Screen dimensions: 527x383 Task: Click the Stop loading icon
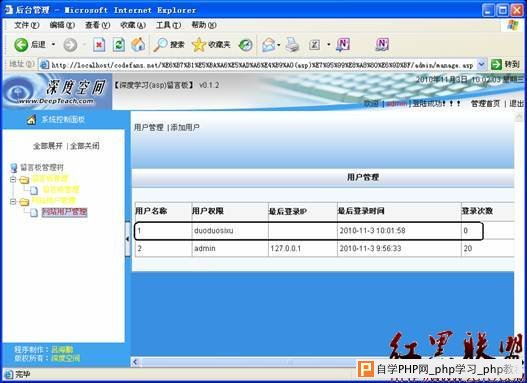(99, 45)
